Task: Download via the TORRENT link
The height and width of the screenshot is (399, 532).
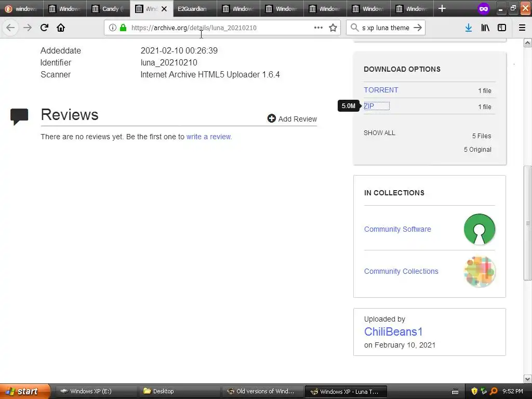Action: pyautogui.click(x=381, y=90)
